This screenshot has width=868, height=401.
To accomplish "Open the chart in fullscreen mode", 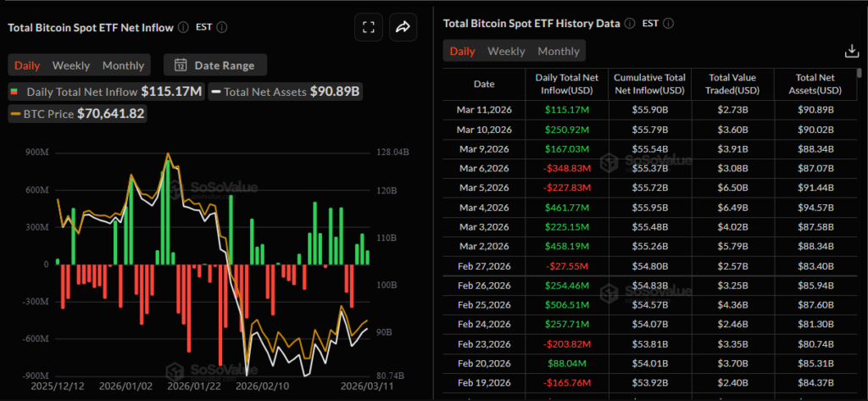I will point(368,27).
